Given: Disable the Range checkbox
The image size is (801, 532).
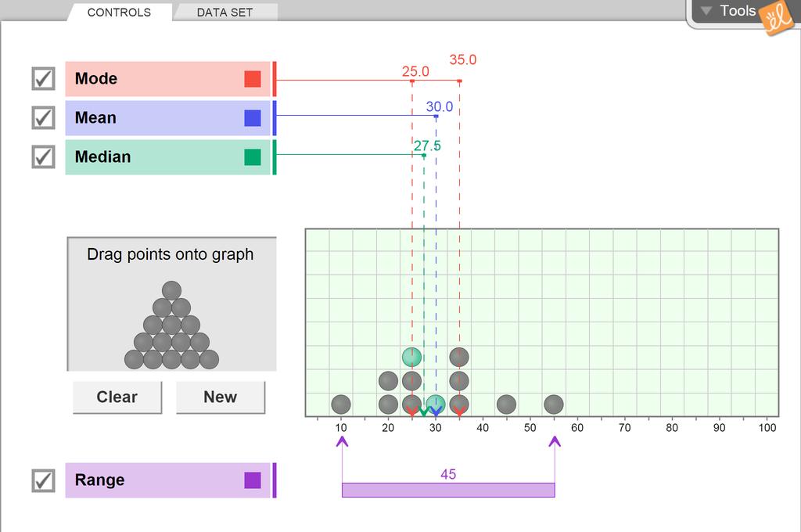Looking at the screenshot, I should [43, 480].
